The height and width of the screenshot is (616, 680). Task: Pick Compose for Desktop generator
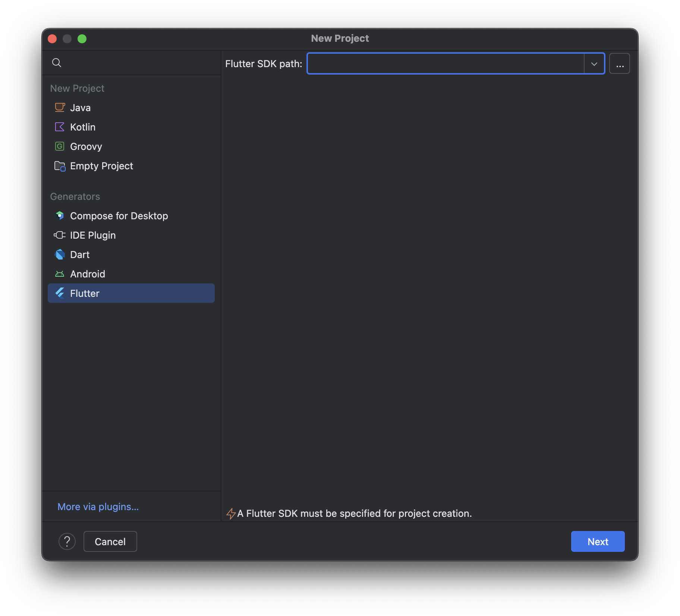click(131, 216)
